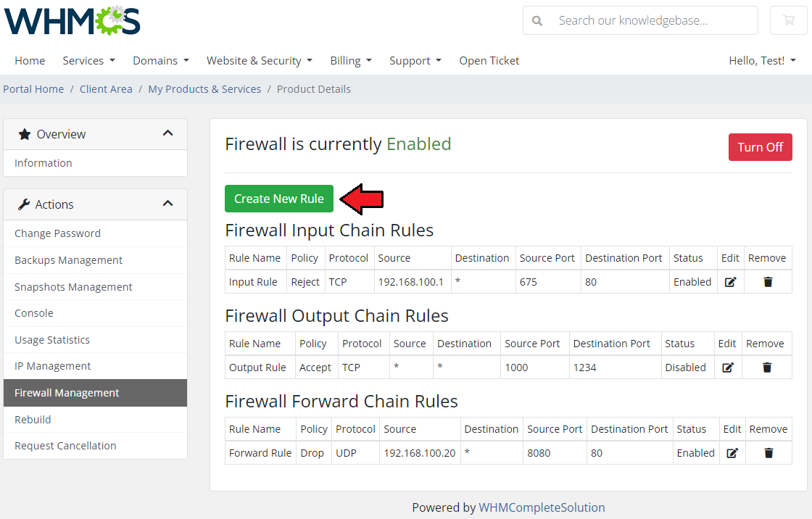Collapse the Overview panel chevron

[x=167, y=133]
